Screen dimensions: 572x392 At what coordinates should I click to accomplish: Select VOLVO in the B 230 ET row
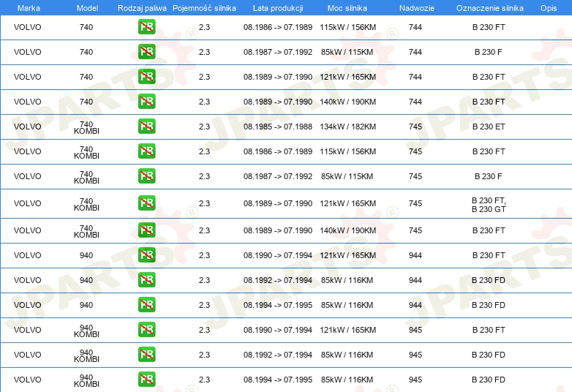click(x=27, y=127)
